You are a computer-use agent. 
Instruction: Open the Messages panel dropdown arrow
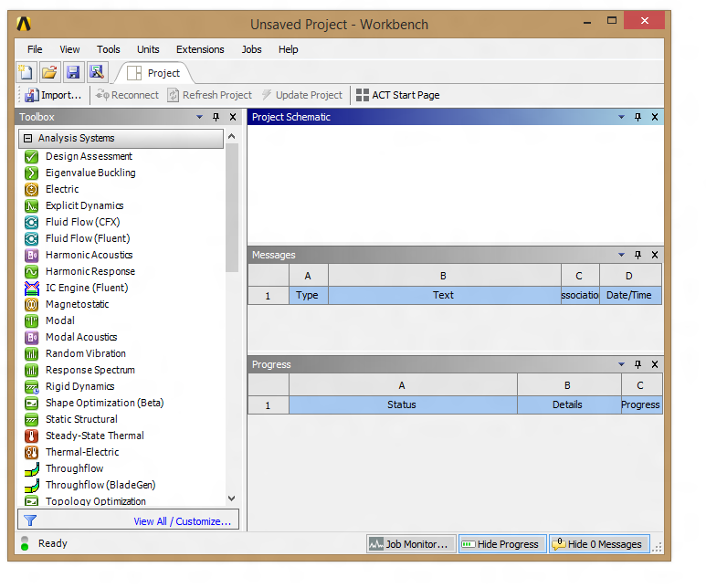click(x=621, y=255)
